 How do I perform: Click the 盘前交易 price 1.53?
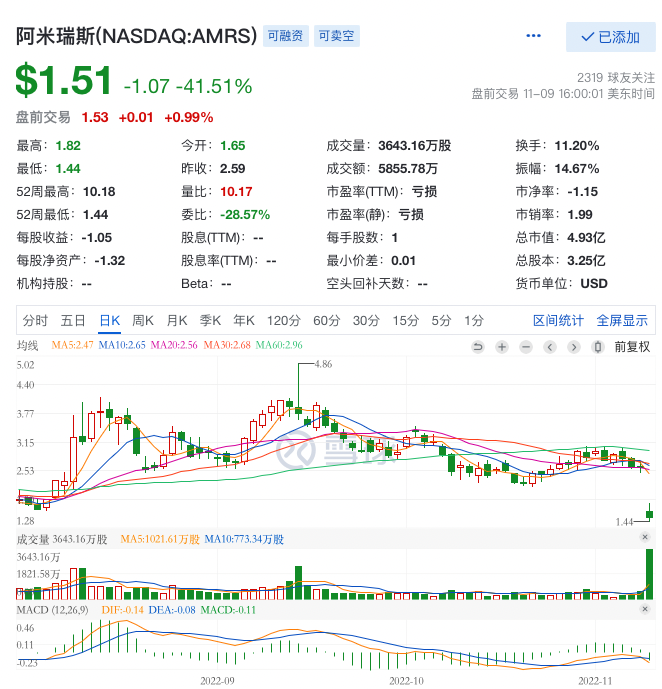click(95, 117)
